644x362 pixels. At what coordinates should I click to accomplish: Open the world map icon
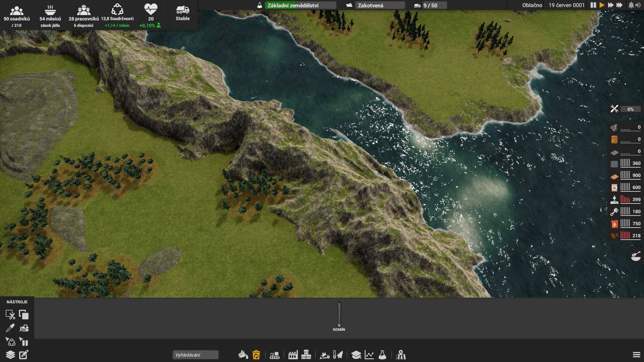pos(401,355)
